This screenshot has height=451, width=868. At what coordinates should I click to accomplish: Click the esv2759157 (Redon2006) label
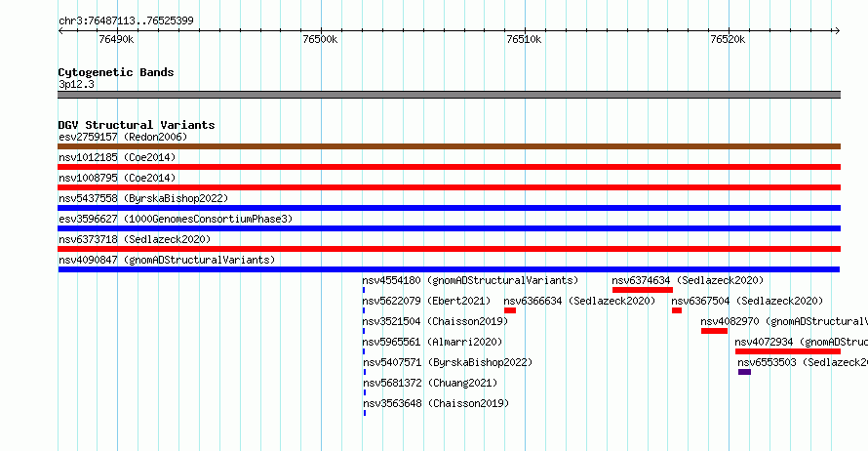[123, 137]
